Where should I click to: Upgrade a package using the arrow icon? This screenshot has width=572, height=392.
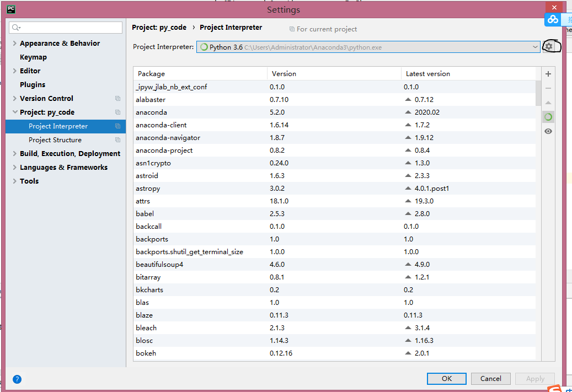[x=548, y=102]
